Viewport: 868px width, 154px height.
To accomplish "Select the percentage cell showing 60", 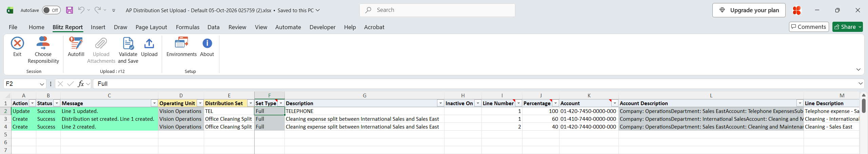I will pyautogui.click(x=541, y=119).
